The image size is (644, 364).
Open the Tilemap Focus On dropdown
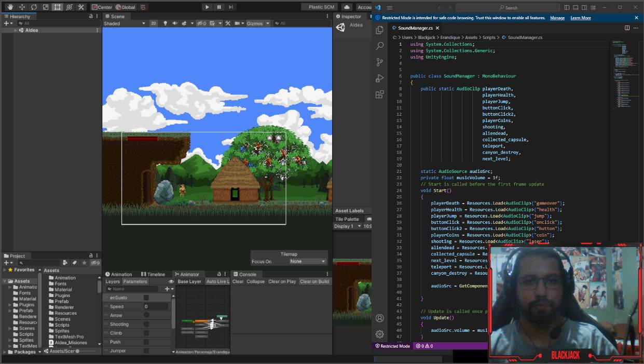click(308, 261)
